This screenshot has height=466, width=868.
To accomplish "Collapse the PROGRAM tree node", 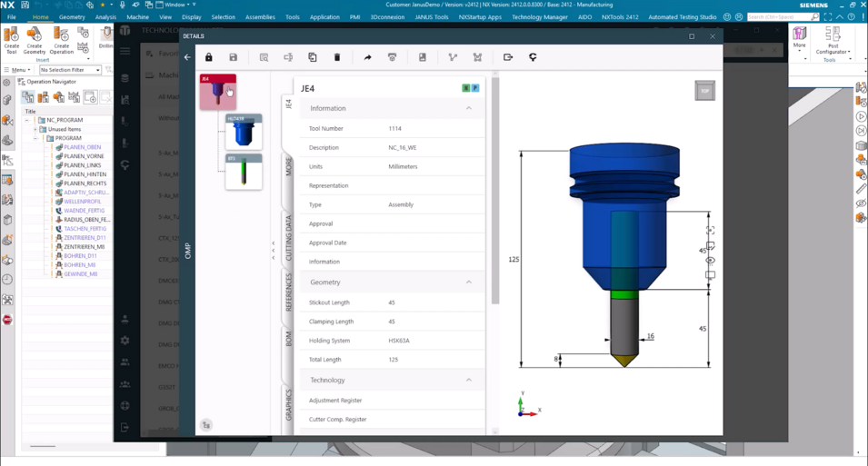I will (x=35, y=138).
